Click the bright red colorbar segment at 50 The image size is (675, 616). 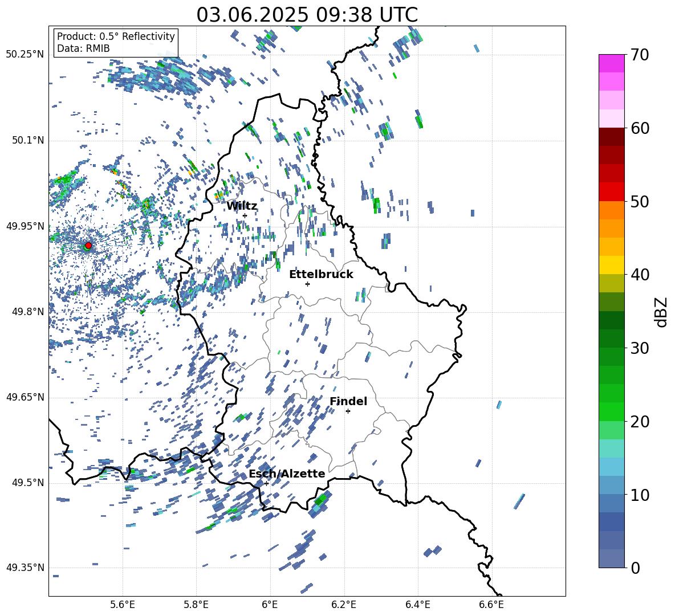pyautogui.click(x=611, y=192)
